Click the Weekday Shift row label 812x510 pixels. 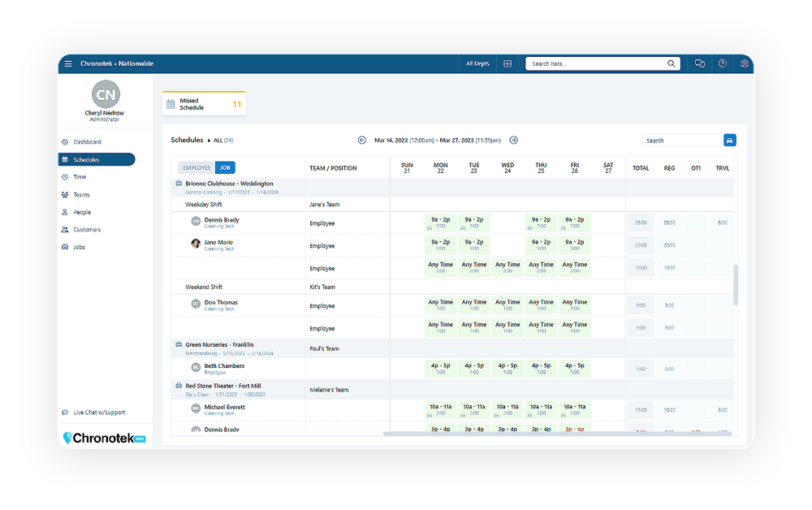click(204, 205)
